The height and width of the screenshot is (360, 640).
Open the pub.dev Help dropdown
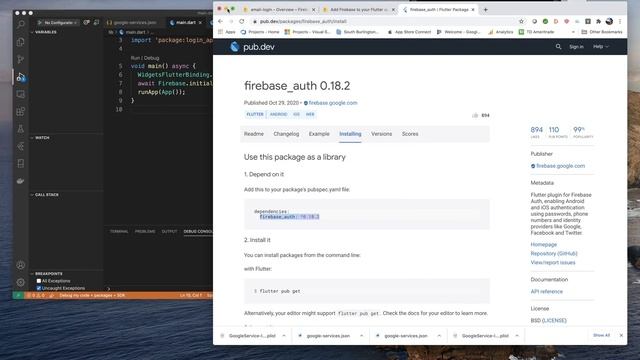pyautogui.click(x=601, y=47)
